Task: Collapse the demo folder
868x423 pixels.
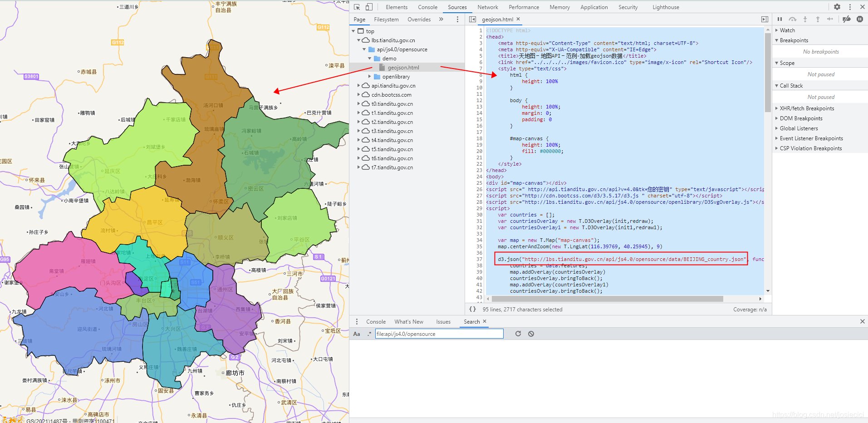Action: click(370, 59)
